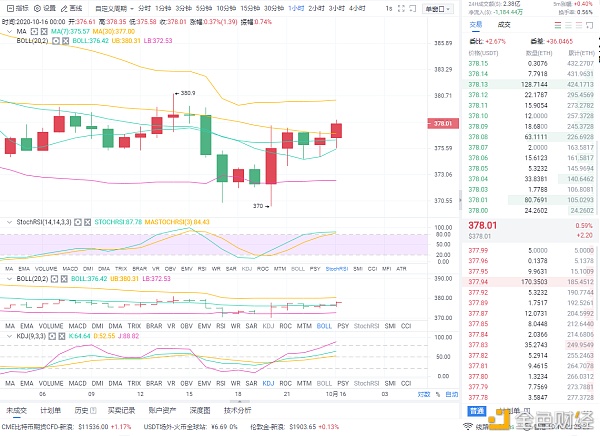Open 自定义周期 custom period dropdown
Screen dimensions: 600x436
114,8
